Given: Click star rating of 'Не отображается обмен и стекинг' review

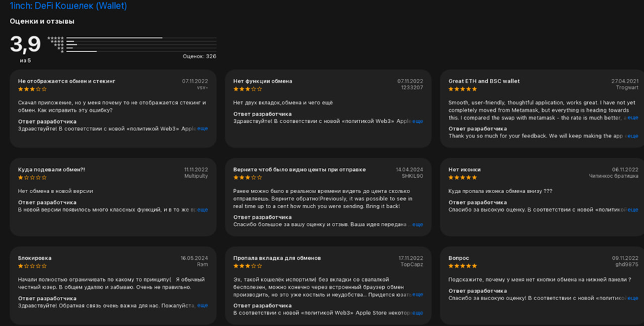Looking at the screenshot, I should tap(32, 89).
